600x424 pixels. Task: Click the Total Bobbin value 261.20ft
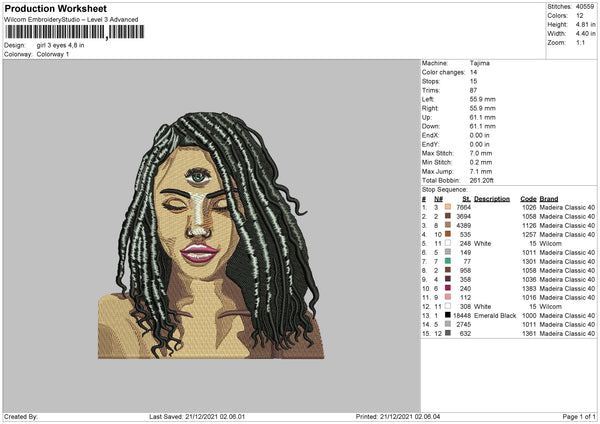click(x=481, y=180)
